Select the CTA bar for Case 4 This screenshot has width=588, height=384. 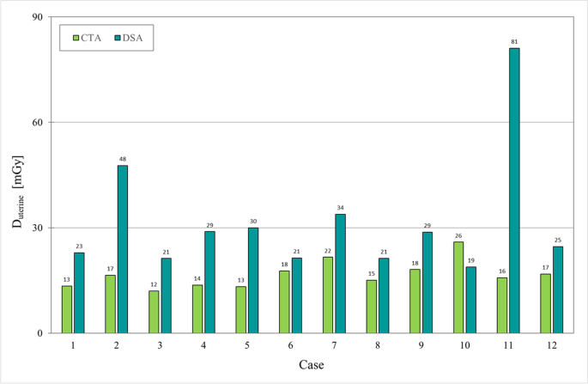(197, 309)
